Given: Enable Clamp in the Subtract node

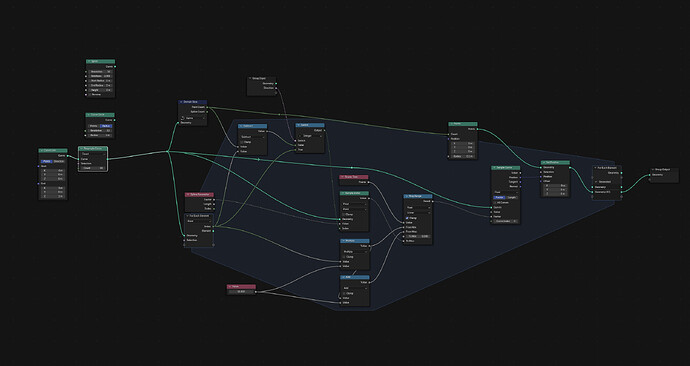Looking at the screenshot, I should coord(242,142).
